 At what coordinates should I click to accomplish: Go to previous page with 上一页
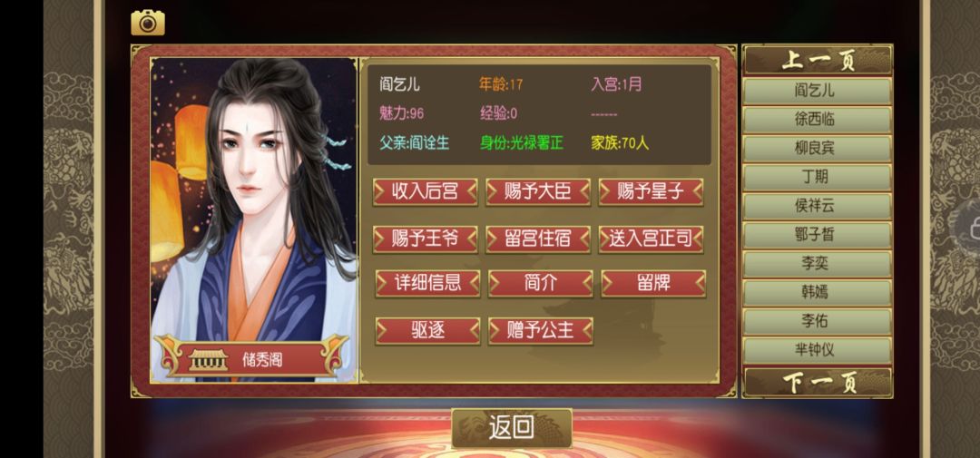818,61
